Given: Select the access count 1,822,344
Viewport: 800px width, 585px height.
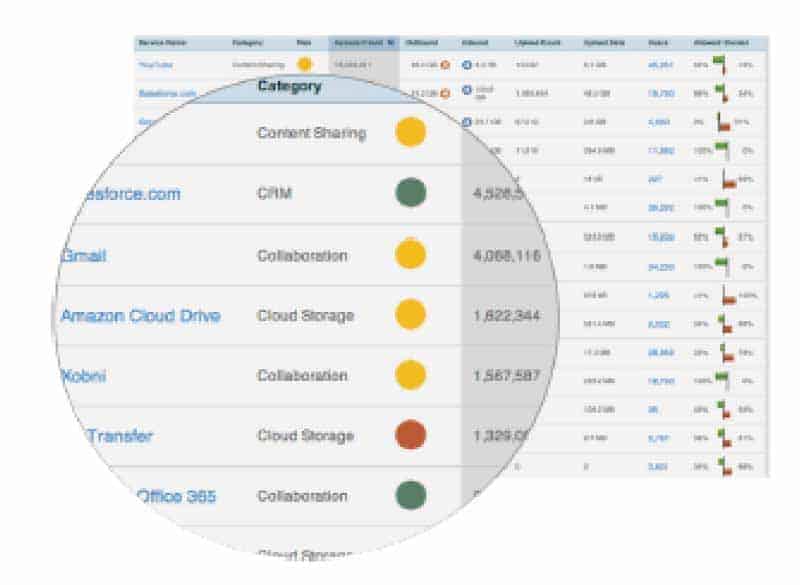Looking at the screenshot, I should [x=507, y=316].
